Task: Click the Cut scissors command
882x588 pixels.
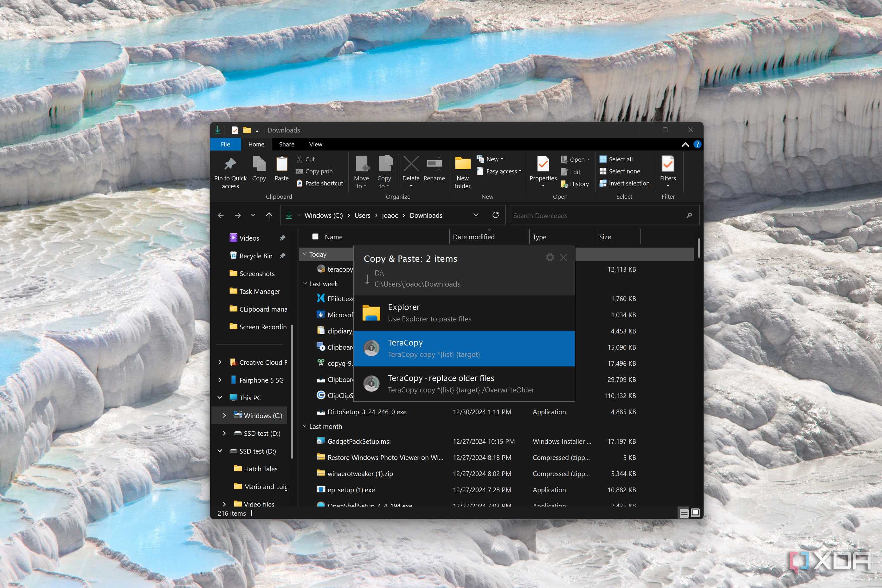Action: pos(306,159)
